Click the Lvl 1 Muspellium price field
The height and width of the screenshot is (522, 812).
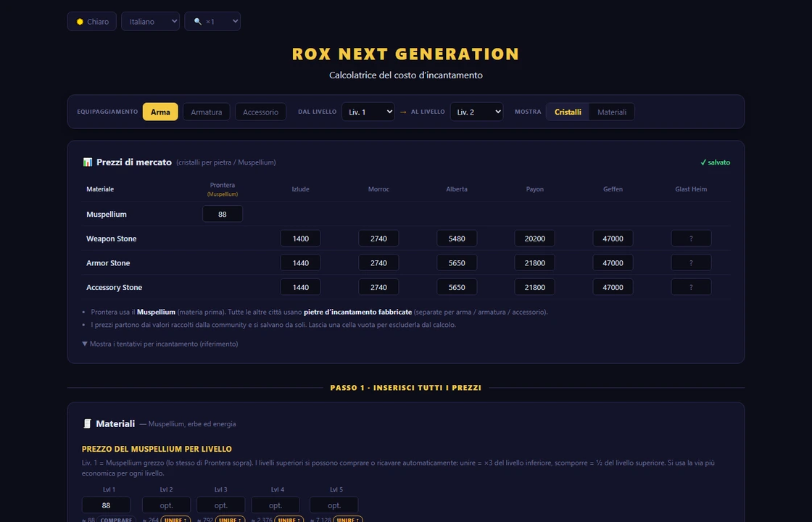coord(106,505)
